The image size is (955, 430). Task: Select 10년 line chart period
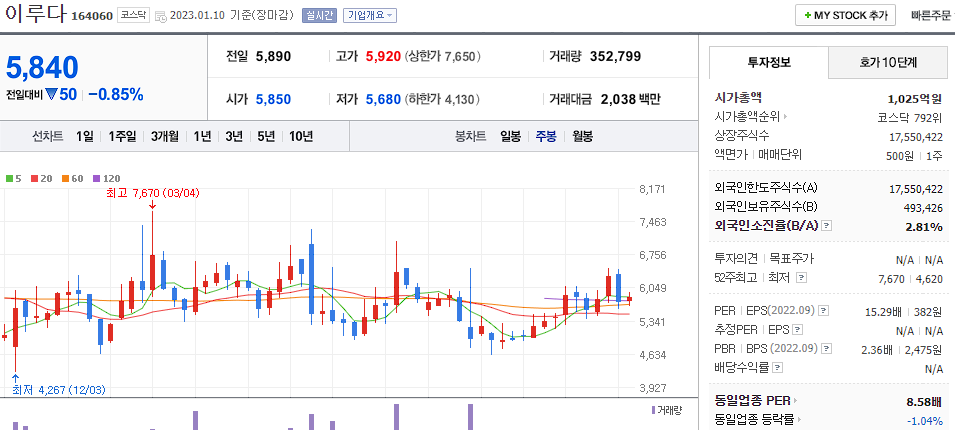[301, 136]
